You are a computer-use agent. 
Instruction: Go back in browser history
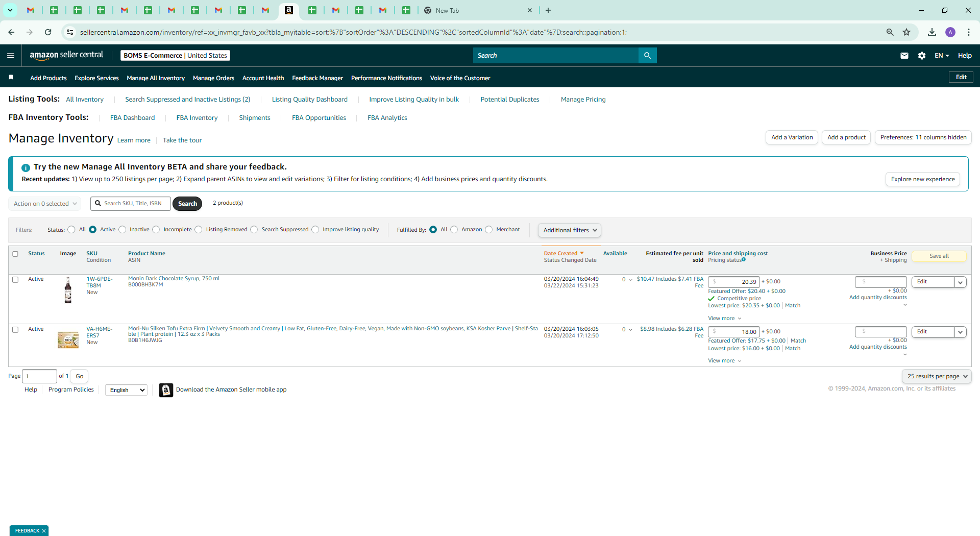pos(11,32)
